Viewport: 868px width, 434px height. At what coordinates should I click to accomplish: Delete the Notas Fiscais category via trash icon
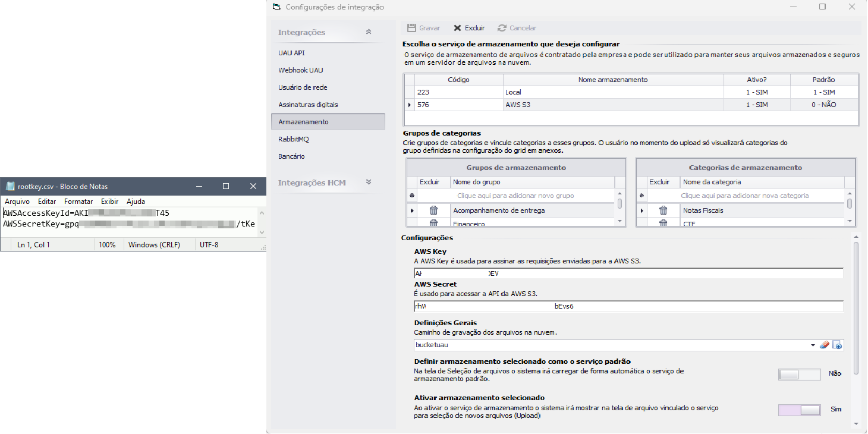(663, 210)
